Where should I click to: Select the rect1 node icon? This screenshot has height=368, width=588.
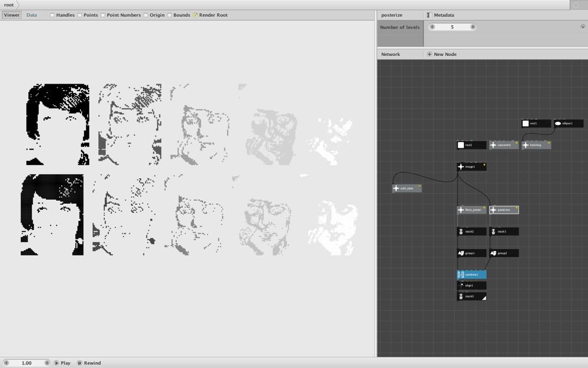coord(525,124)
